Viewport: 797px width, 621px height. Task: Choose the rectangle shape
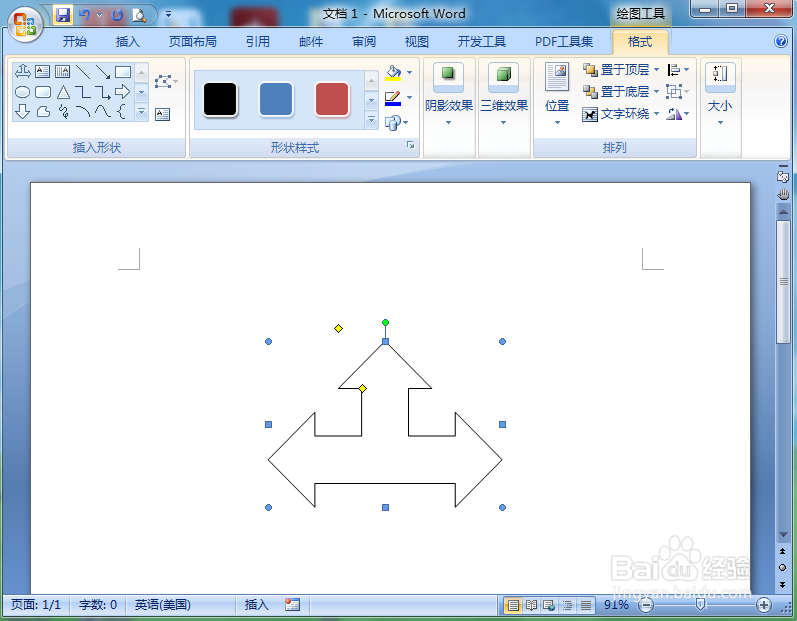point(122,72)
